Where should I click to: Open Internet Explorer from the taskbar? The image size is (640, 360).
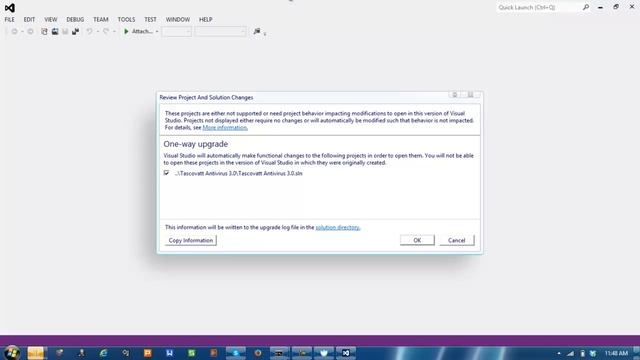pos(104,353)
